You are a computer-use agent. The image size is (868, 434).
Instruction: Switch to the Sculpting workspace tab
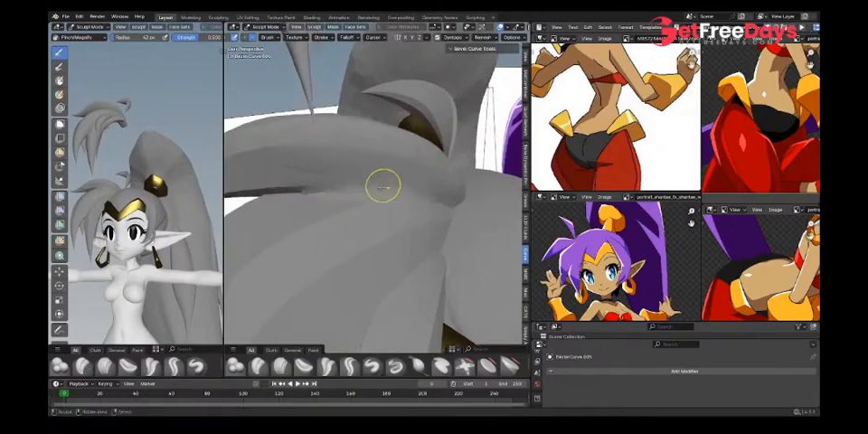click(x=218, y=18)
